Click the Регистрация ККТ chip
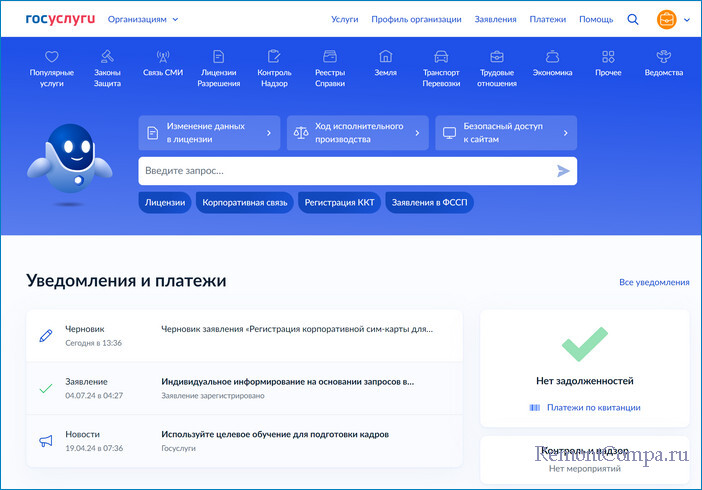This screenshot has height=490, width=702. click(x=339, y=202)
